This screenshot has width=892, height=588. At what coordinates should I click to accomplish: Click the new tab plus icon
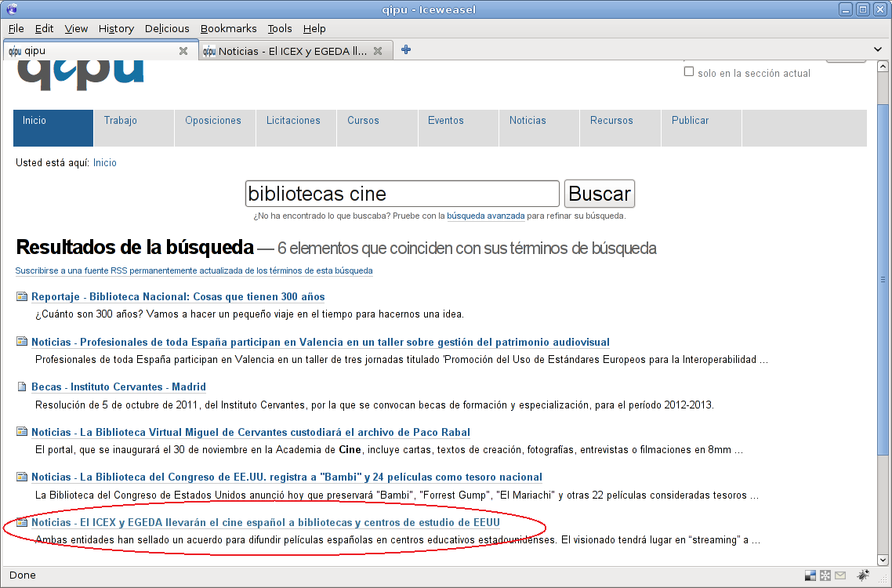point(405,50)
